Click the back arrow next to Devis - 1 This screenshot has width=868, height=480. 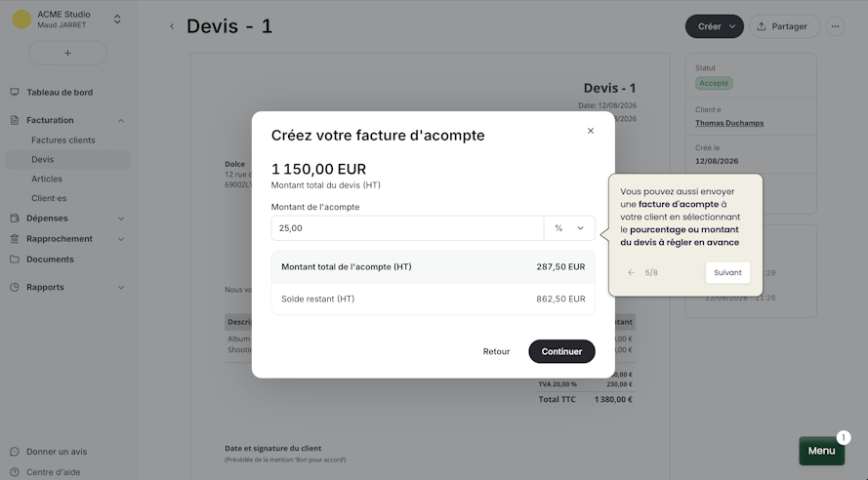pos(172,26)
